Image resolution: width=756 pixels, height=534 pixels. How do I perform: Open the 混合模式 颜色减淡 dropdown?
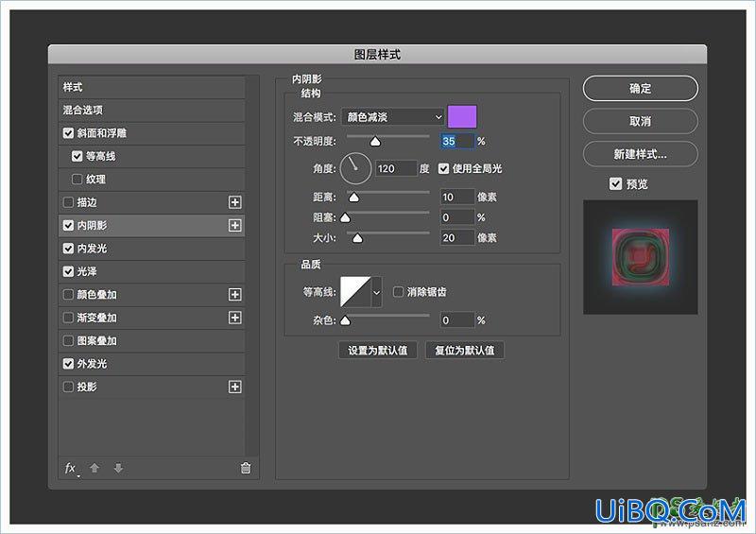[393, 117]
